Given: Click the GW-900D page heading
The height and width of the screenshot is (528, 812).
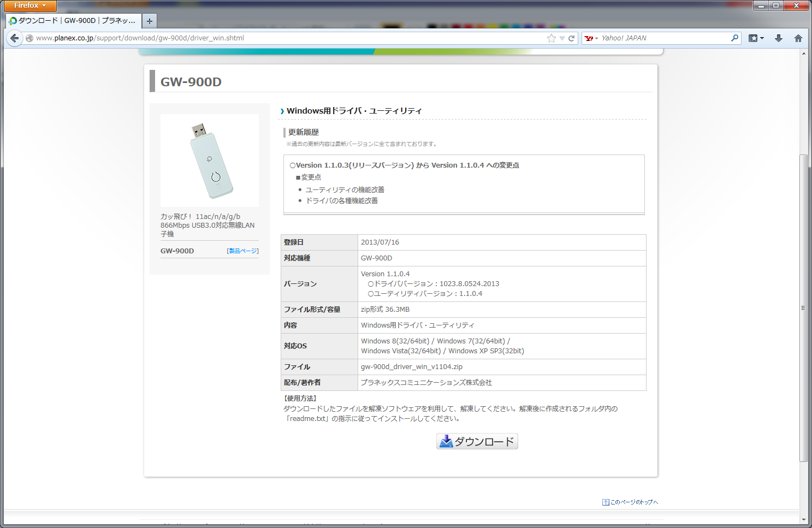Looking at the screenshot, I should tap(191, 82).
